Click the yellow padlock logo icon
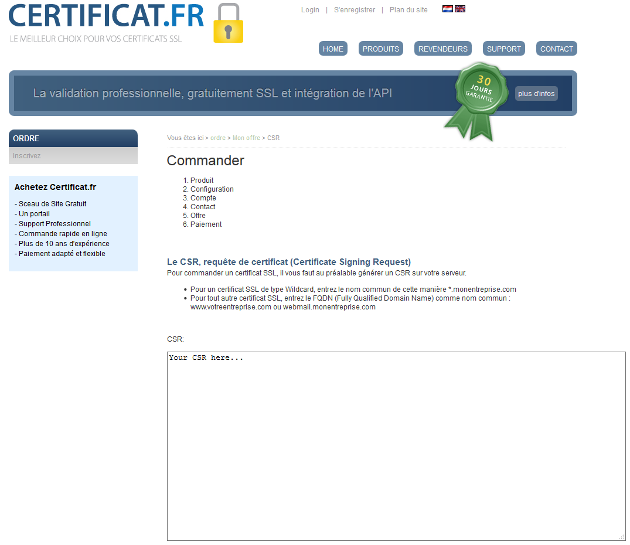This screenshot has width=630, height=545. tap(228, 23)
